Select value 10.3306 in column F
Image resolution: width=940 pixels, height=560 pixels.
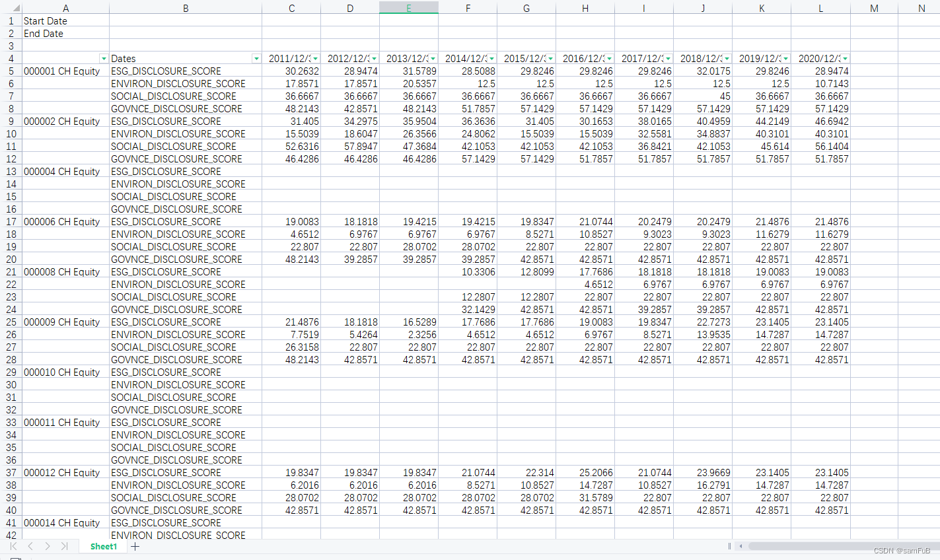(468, 272)
